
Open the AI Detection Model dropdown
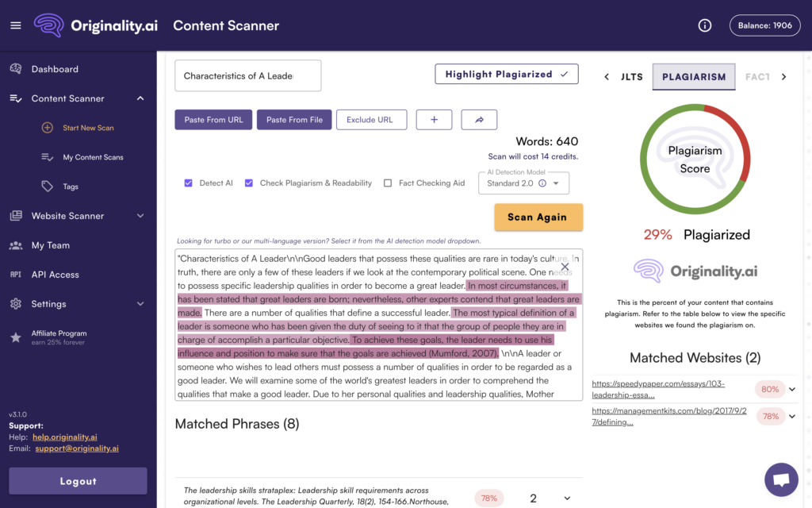pyautogui.click(x=523, y=183)
